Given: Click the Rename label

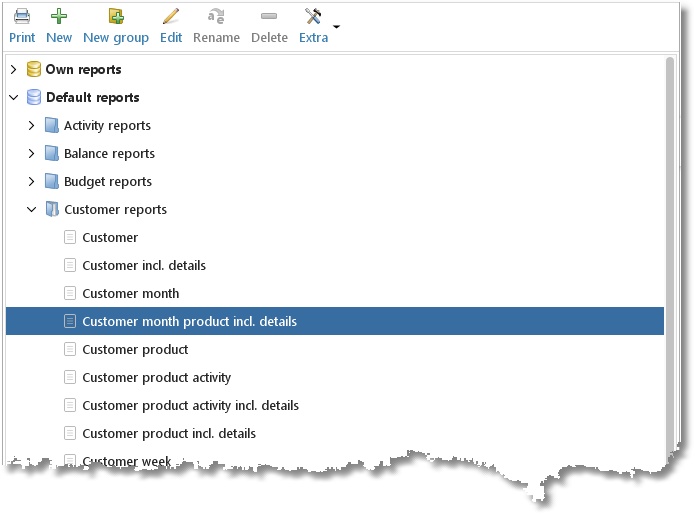Looking at the screenshot, I should [x=216, y=38].
